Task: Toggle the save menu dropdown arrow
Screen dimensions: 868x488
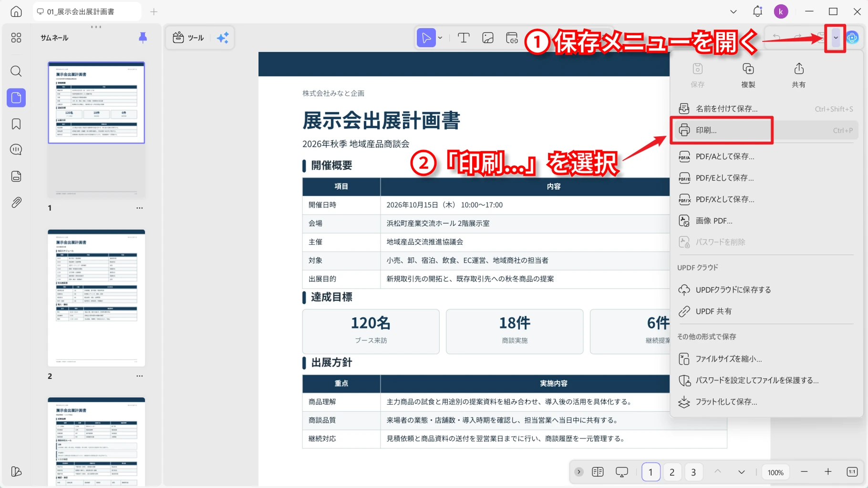Action: point(836,38)
